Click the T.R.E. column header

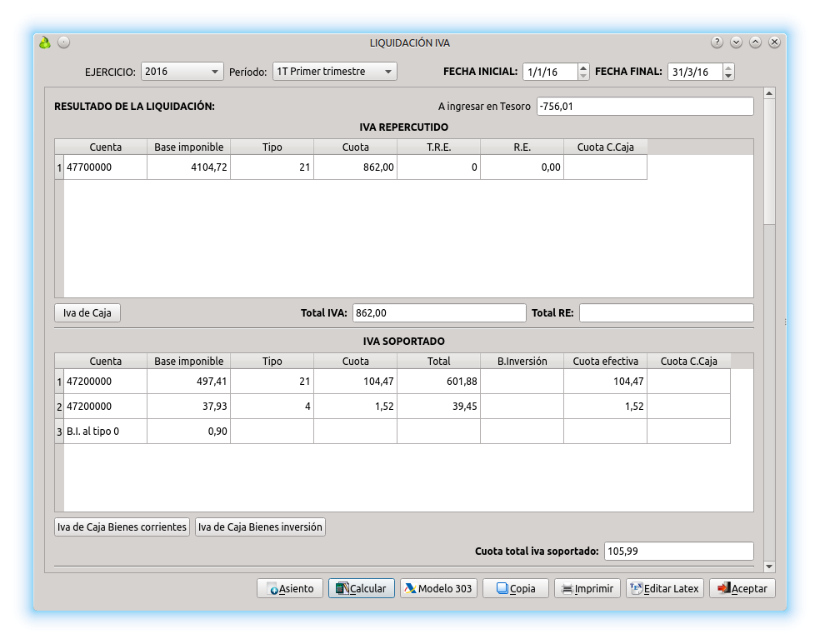[x=439, y=147]
